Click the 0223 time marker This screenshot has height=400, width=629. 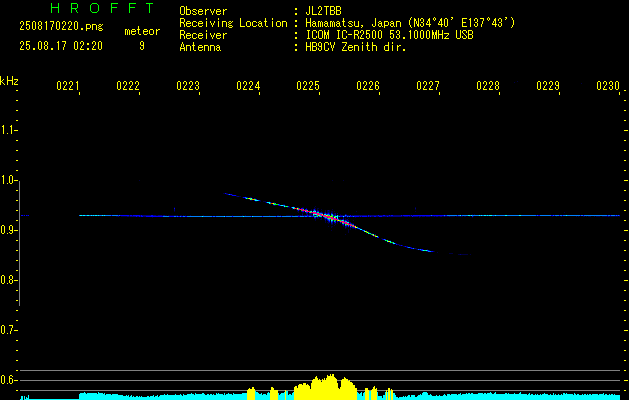(x=188, y=86)
